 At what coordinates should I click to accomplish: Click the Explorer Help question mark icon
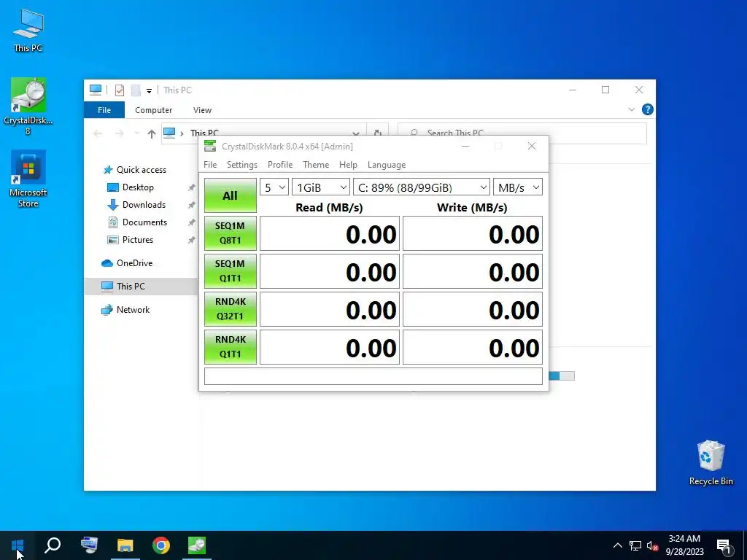pyautogui.click(x=648, y=109)
